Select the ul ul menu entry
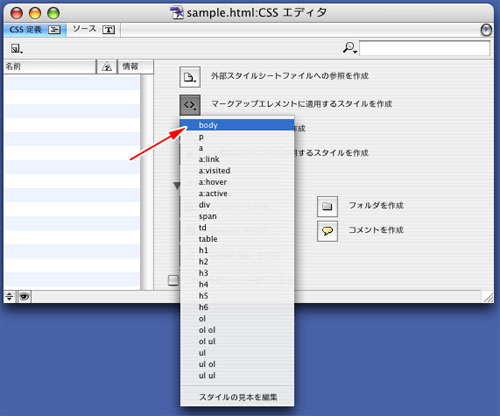The image size is (500, 416). (237, 375)
